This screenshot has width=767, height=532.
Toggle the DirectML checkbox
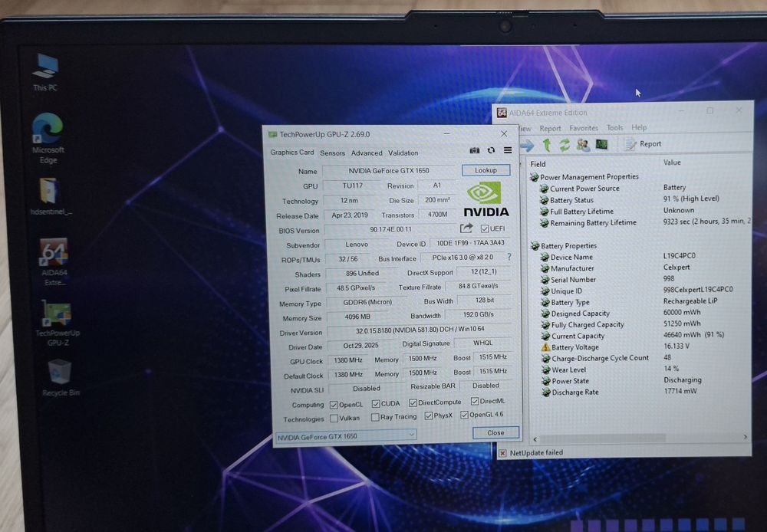coord(475,401)
